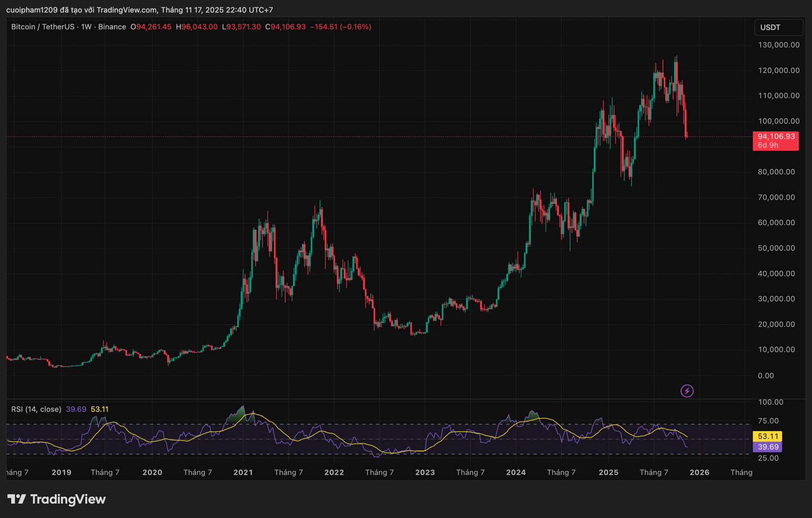Select 2019 on the time axis
Screen dimensions: 812x518
(61, 472)
